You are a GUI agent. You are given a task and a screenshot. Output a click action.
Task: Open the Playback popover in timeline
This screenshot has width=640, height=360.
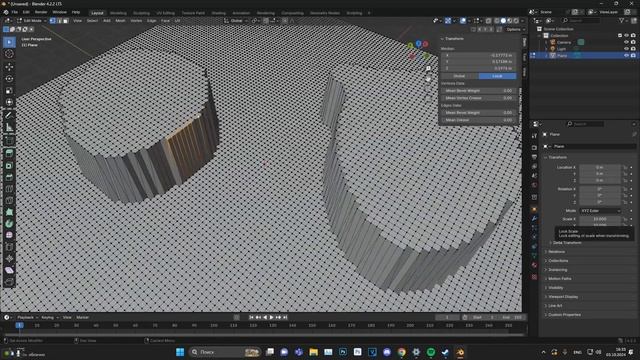[27, 317]
